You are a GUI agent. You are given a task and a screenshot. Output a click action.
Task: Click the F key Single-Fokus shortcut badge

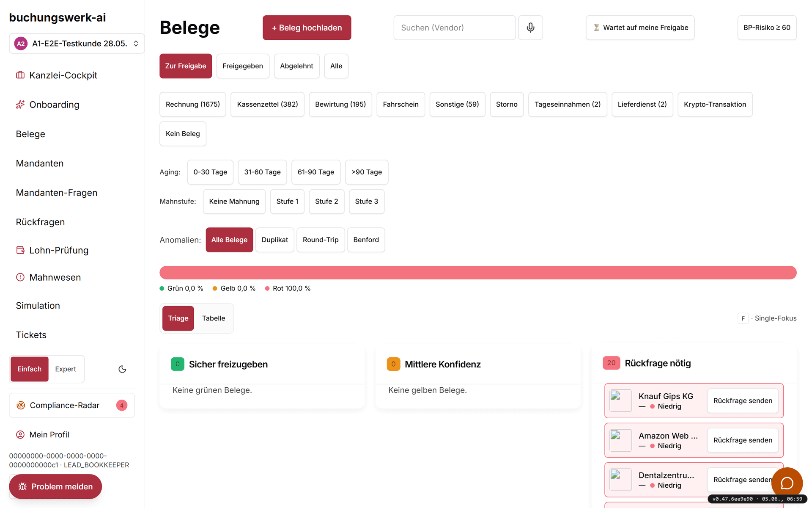coord(743,318)
